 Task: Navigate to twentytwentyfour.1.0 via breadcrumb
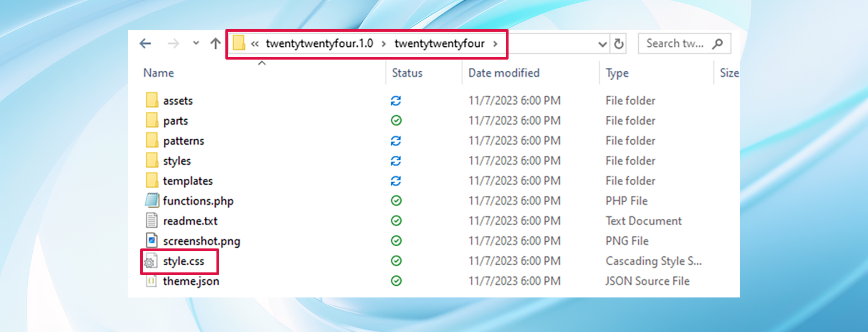[318, 43]
